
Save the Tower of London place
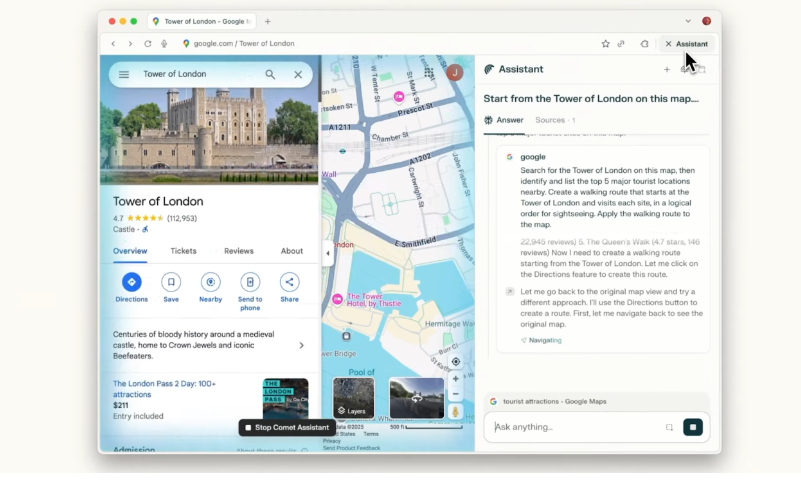click(x=171, y=287)
